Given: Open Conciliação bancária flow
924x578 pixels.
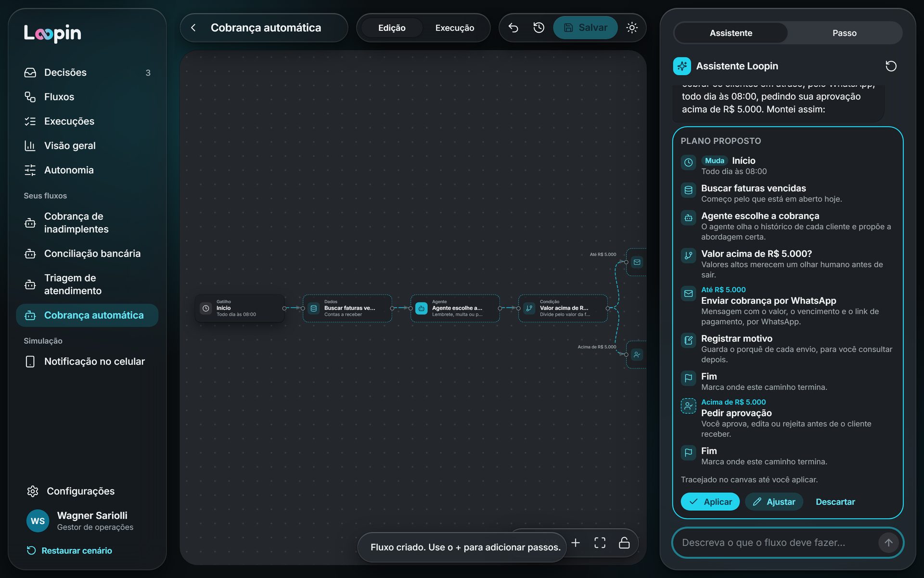Looking at the screenshot, I should 87,253.
